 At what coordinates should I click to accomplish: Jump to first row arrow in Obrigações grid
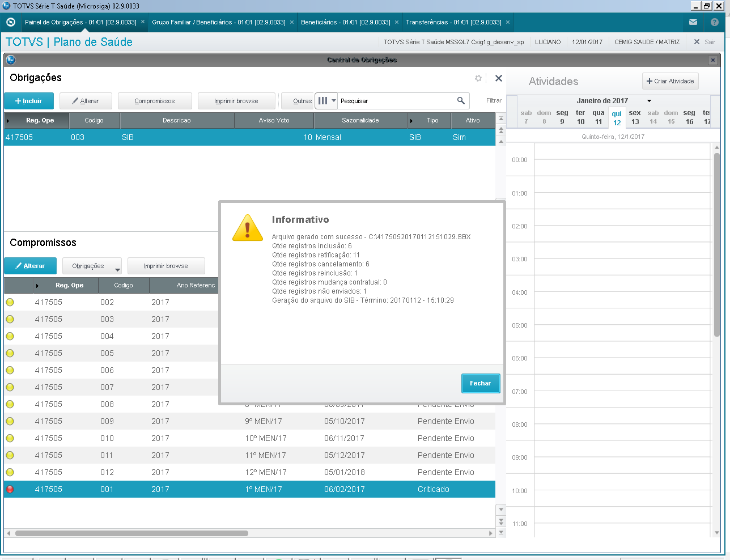coord(501,119)
